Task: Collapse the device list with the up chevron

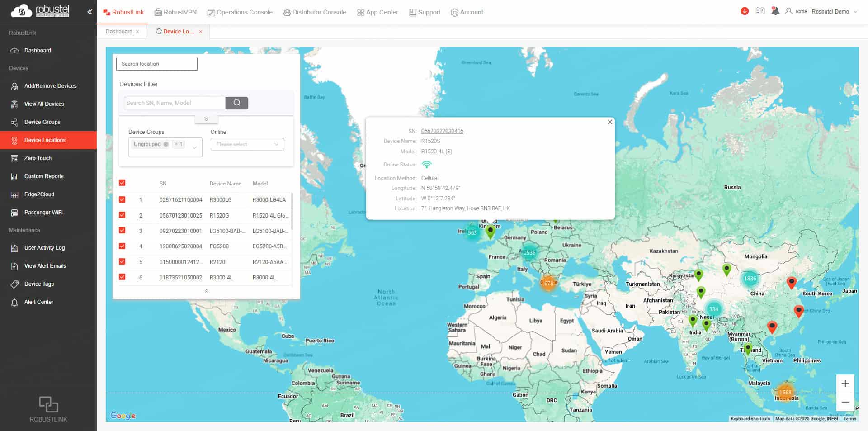Action: pyautogui.click(x=207, y=292)
